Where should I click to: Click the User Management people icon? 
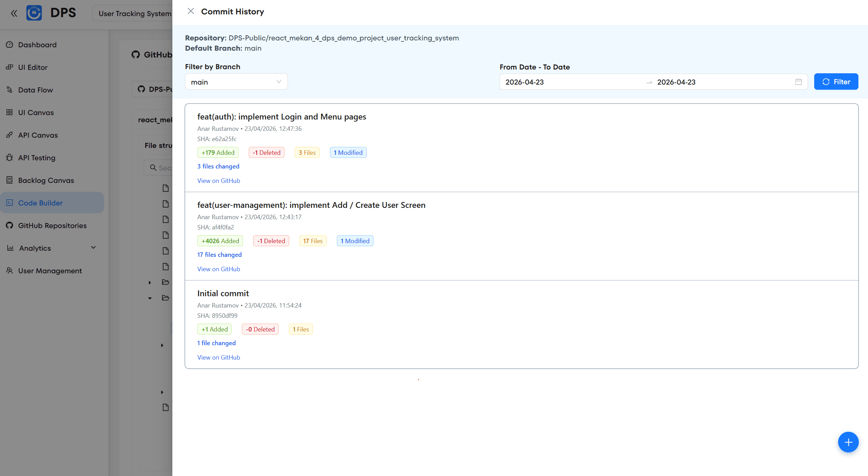coord(10,271)
